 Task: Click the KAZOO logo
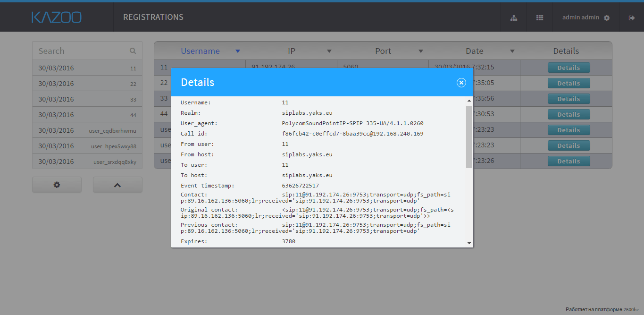pos(57,17)
